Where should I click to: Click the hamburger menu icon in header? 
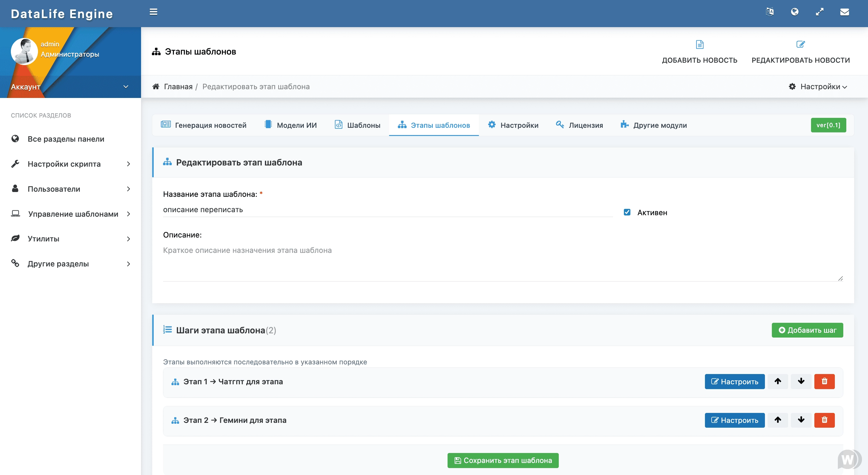[153, 12]
